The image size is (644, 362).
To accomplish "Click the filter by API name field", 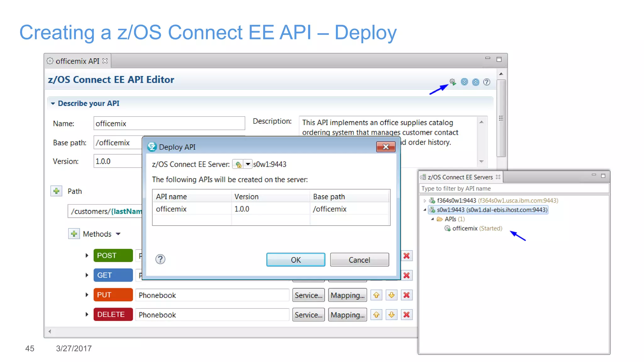I will (514, 189).
